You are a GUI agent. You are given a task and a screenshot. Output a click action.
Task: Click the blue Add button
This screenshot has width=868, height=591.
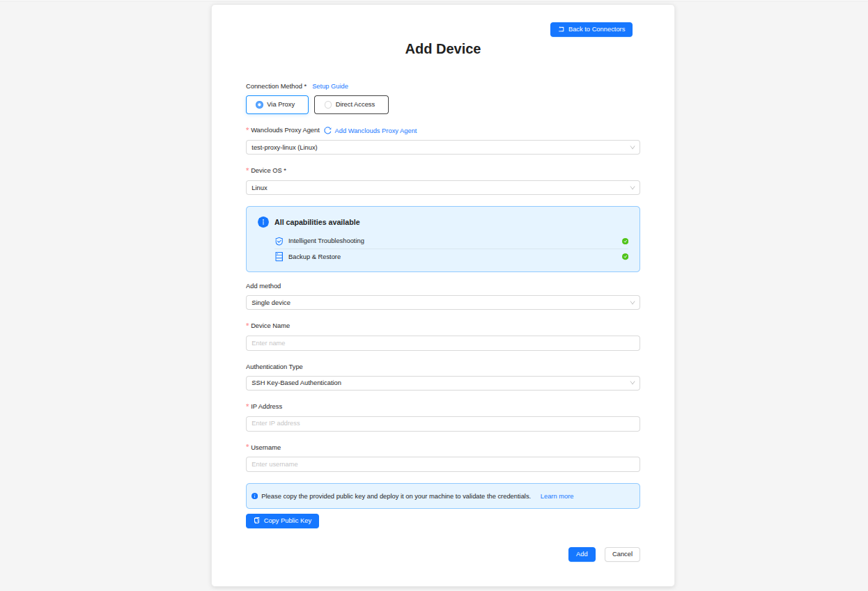coord(582,554)
